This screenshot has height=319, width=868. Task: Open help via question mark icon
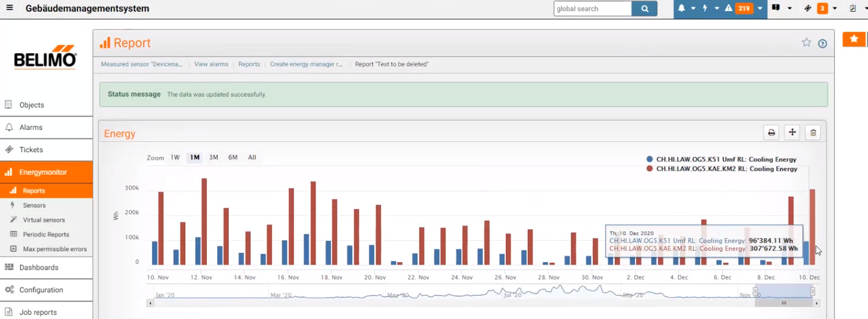coord(822,43)
